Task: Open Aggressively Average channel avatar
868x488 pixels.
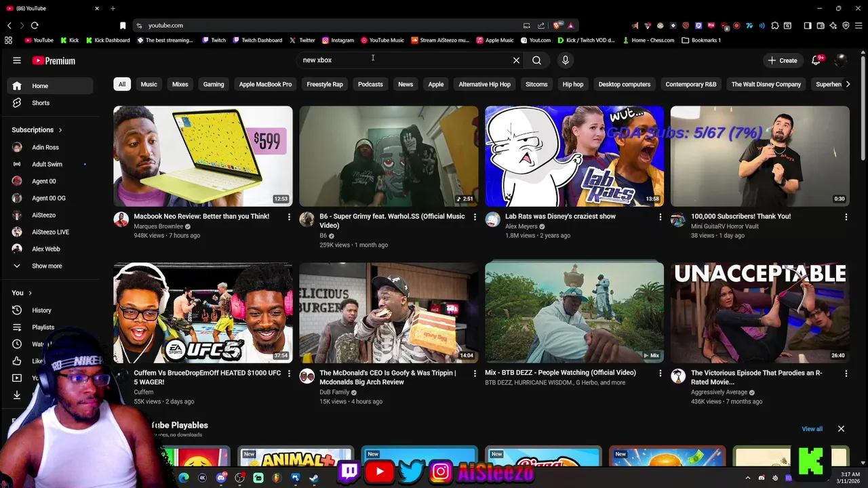Action: pyautogui.click(x=678, y=376)
